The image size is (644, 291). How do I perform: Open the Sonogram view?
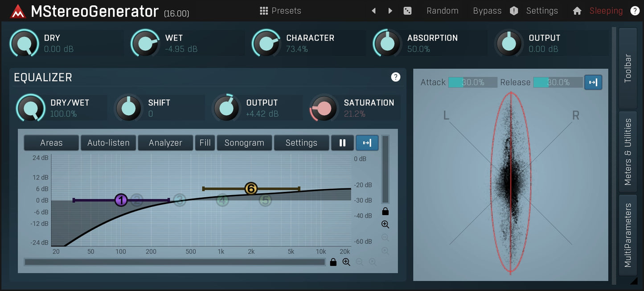click(x=244, y=143)
